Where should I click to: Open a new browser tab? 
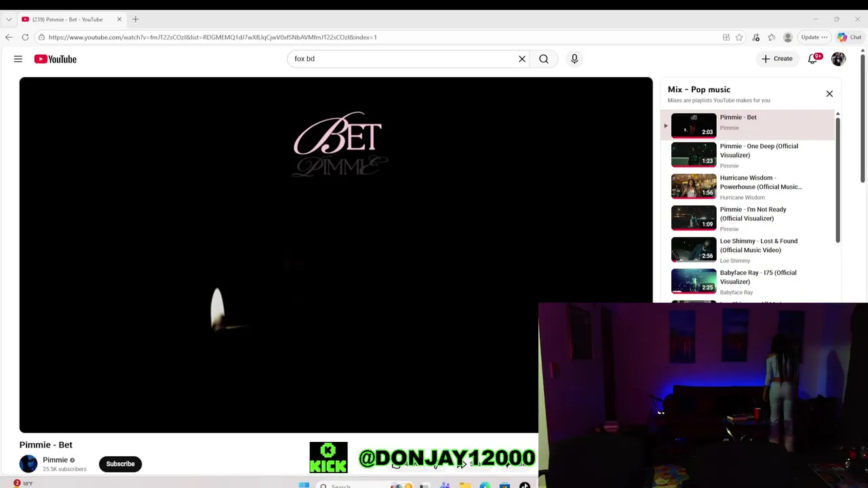coord(136,20)
